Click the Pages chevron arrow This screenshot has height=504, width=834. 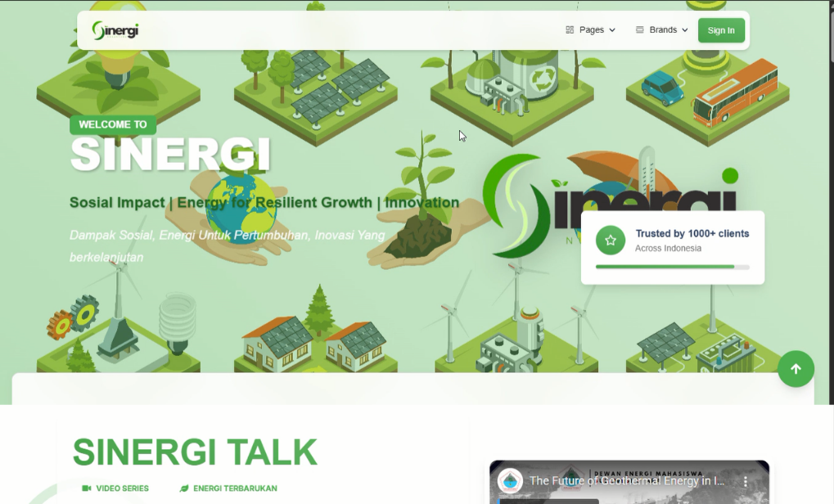coord(612,30)
